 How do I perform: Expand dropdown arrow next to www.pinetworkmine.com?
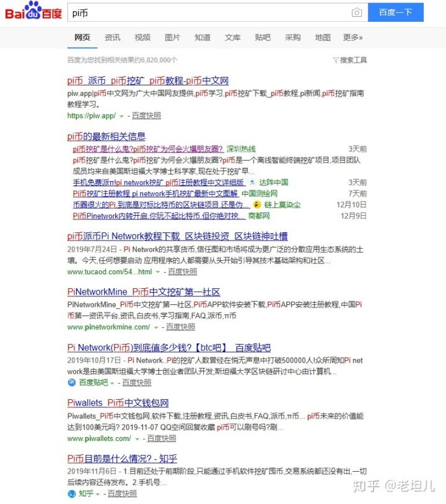[x=156, y=327]
